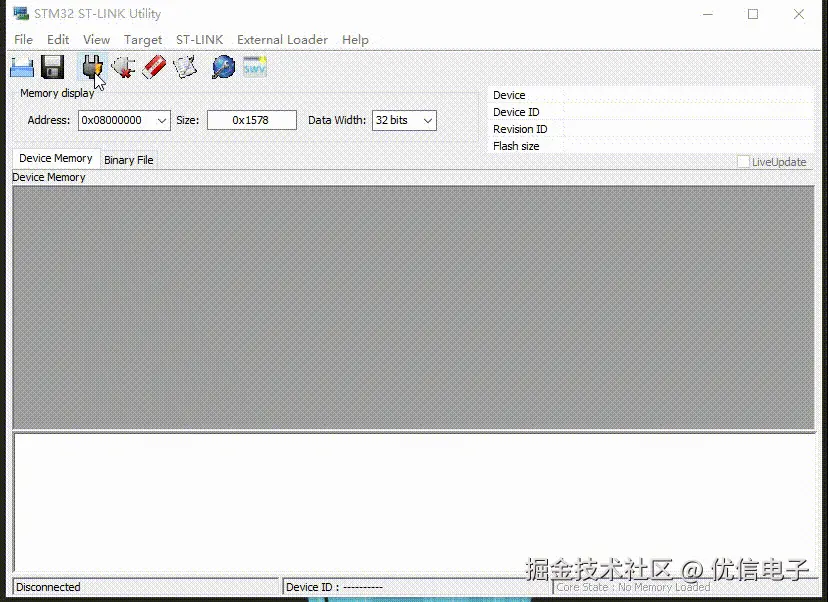Click the Connect to target plug icon
This screenshot has width=828, height=602.
pos(92,67)
